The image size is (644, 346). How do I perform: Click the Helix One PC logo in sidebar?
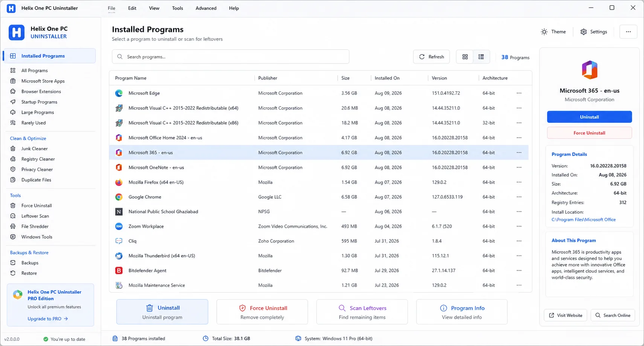click(17, 32)
